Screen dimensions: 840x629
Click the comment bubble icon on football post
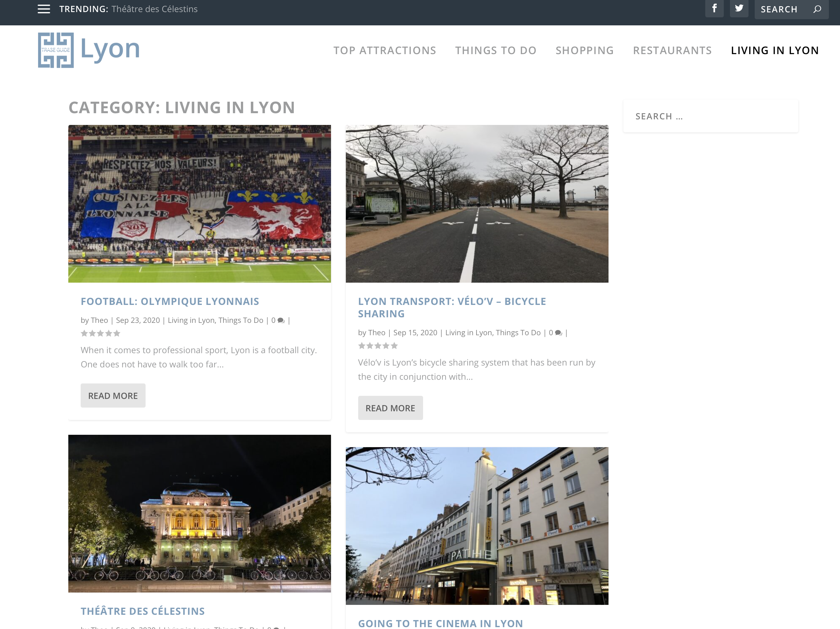[281, 320]
